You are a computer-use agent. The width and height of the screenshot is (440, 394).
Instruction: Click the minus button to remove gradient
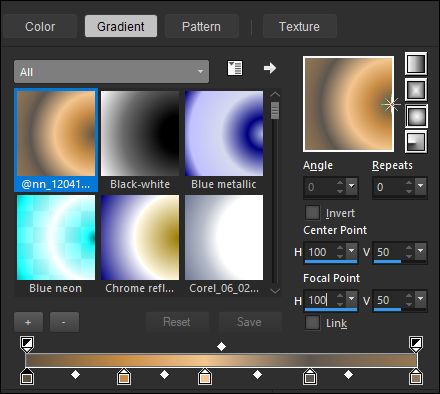click(x=64, y=322)
